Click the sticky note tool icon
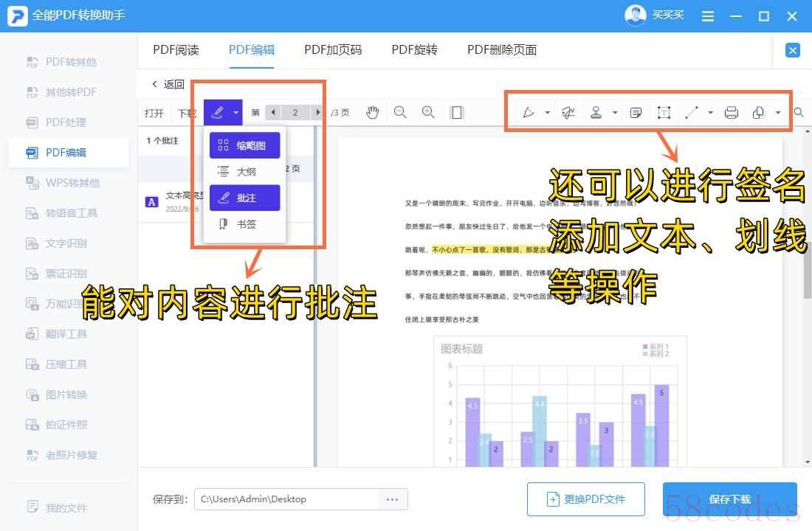 636,113
